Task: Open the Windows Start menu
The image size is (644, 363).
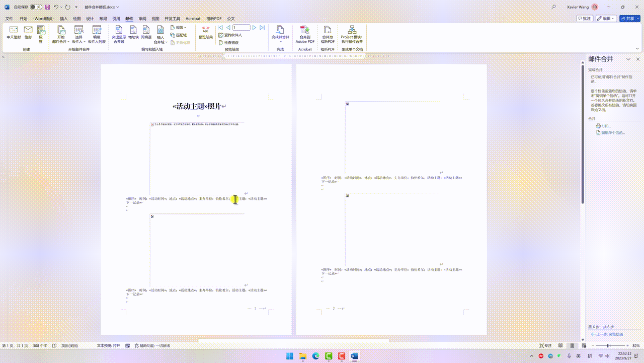Action: (x=289, y=356)
